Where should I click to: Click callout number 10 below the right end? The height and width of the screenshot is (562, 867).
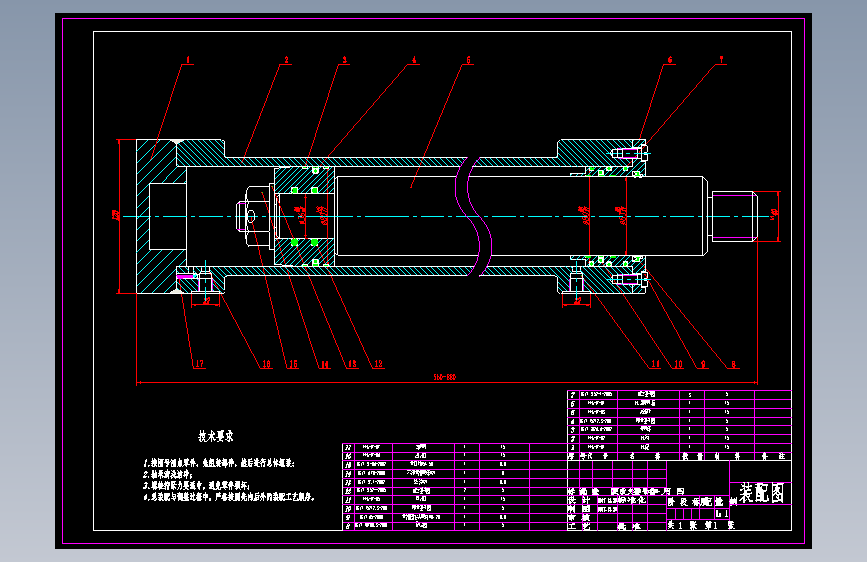click(x=678, y=364)
